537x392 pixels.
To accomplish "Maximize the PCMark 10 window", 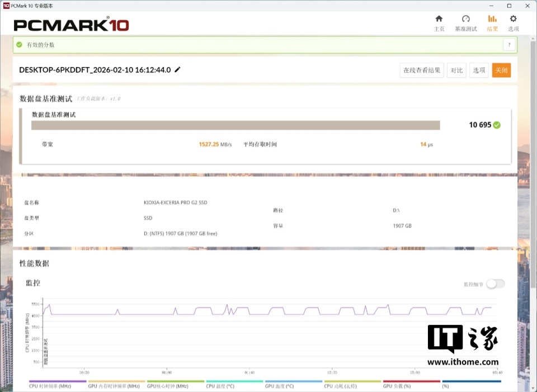I will coord(509,6).
